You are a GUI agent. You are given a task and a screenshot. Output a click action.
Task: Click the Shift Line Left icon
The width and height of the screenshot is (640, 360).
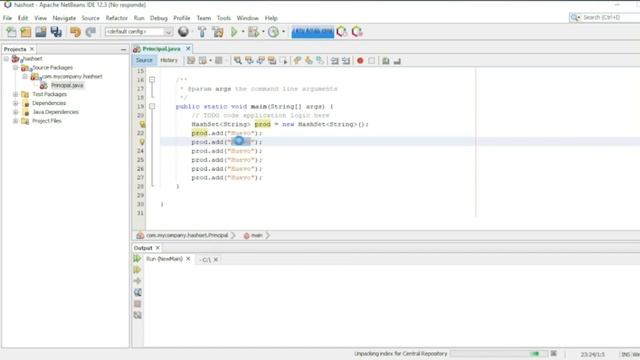click(335, 61)
